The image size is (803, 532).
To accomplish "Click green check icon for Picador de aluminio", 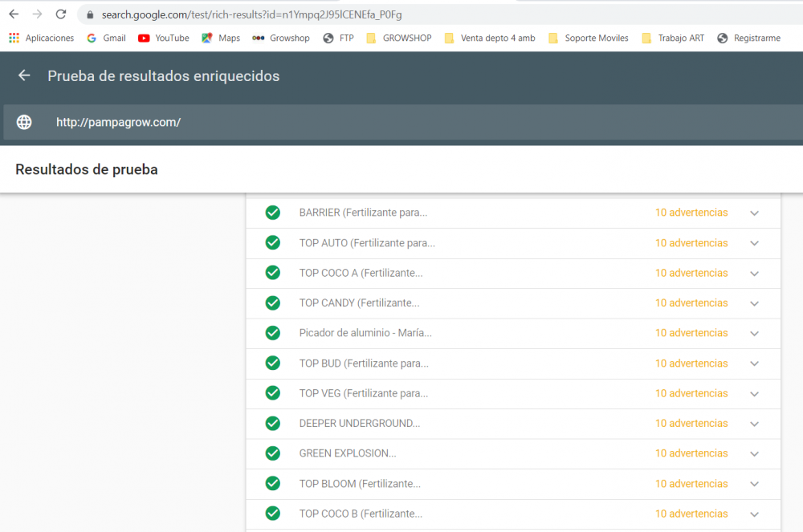I will pos(273,333).
